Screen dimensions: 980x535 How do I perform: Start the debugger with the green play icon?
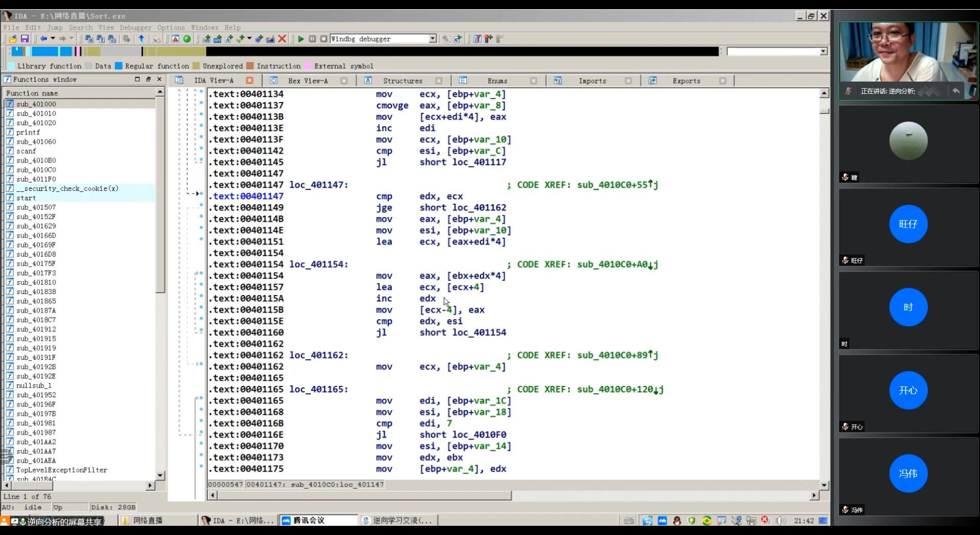(x=301, y=39)
